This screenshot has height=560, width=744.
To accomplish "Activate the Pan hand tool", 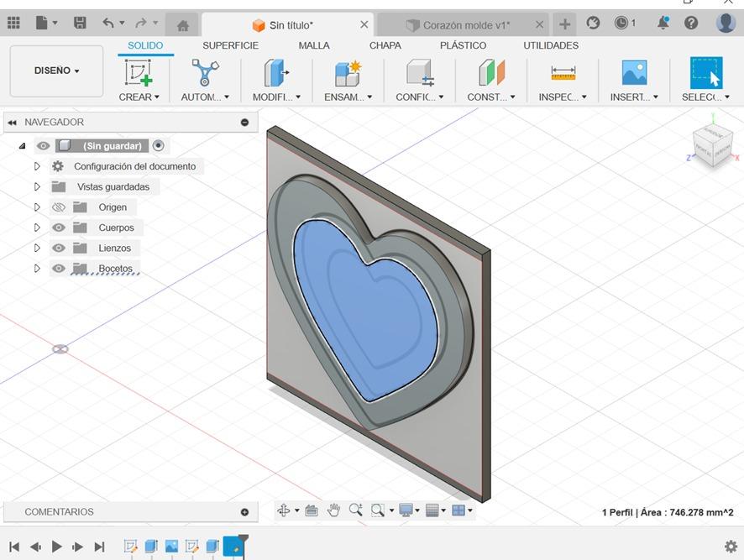I will [x=333, y=510].
